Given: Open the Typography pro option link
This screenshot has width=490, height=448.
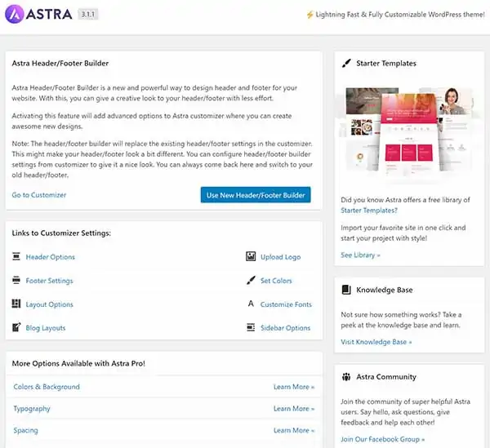Looking at the screenshot, I should (x=32, y=408).
